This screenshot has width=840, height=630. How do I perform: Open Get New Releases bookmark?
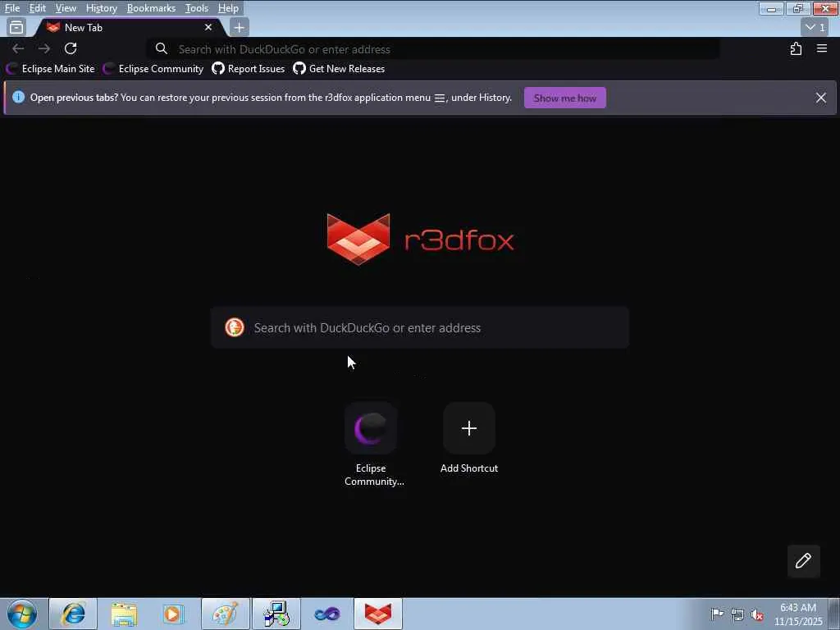[x=339, y=69]
